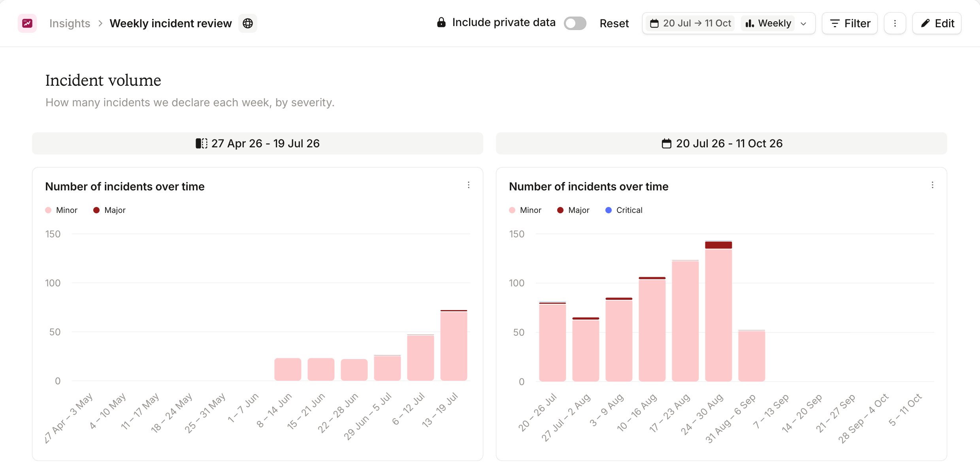Click the 8 – 14 Jun bar

click(288, 369)
